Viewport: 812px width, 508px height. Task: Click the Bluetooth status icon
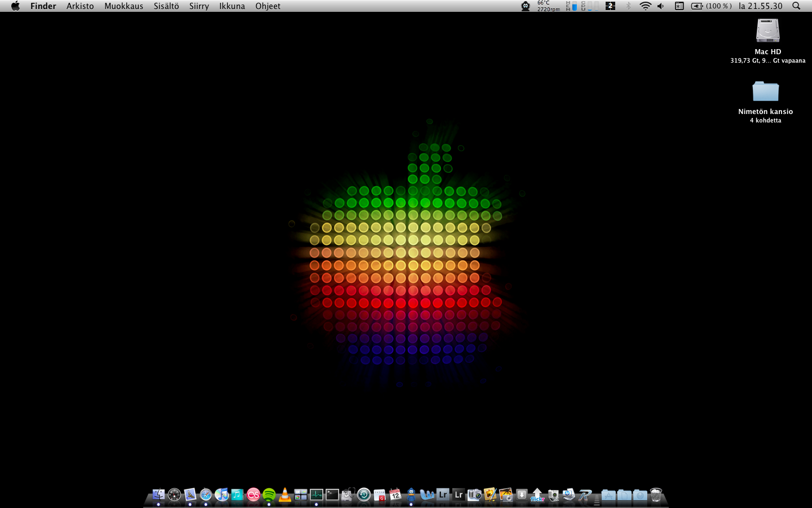[x=628, y=6]
